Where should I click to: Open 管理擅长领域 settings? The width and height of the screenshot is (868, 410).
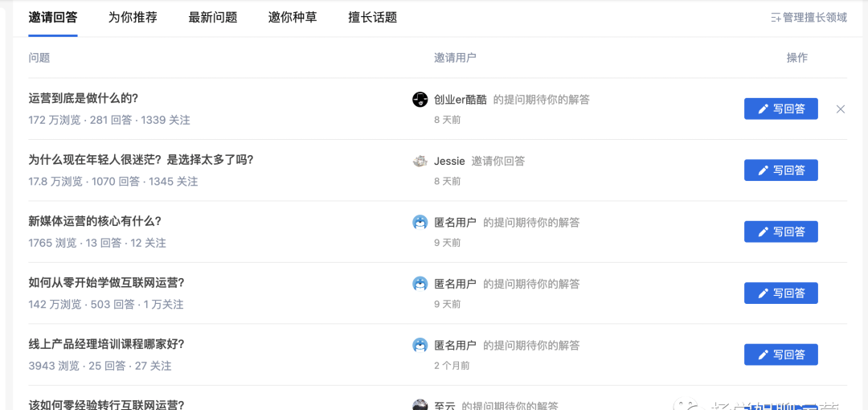809,18
